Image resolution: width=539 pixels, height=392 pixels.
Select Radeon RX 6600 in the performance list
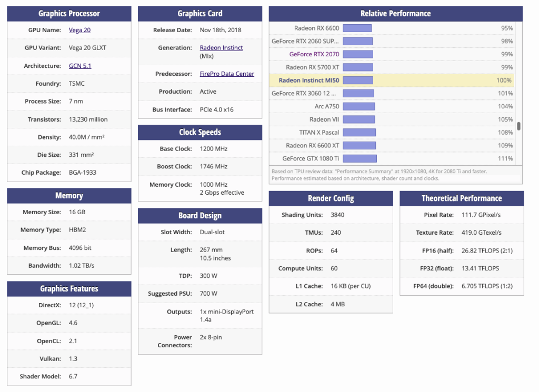tap(316, 28)
